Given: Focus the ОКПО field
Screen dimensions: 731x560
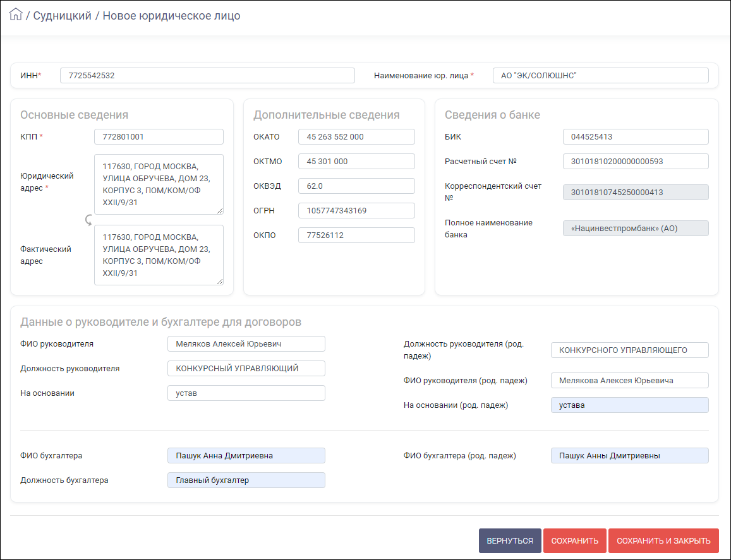Looking at the screenshot, I should pos(356,235).
